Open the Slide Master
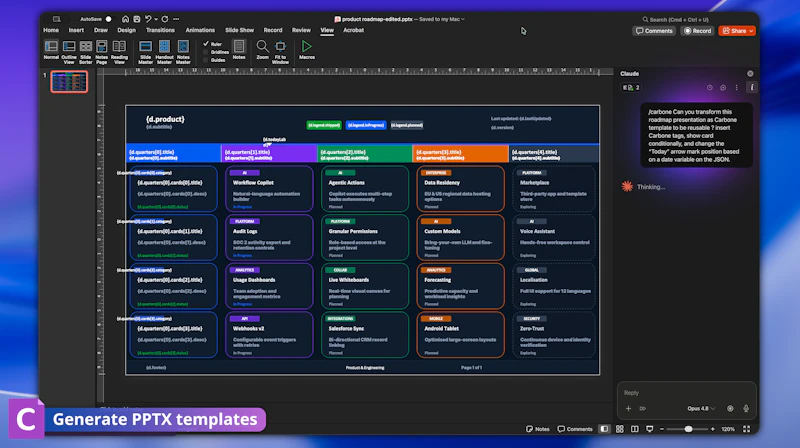 (145, 52)
